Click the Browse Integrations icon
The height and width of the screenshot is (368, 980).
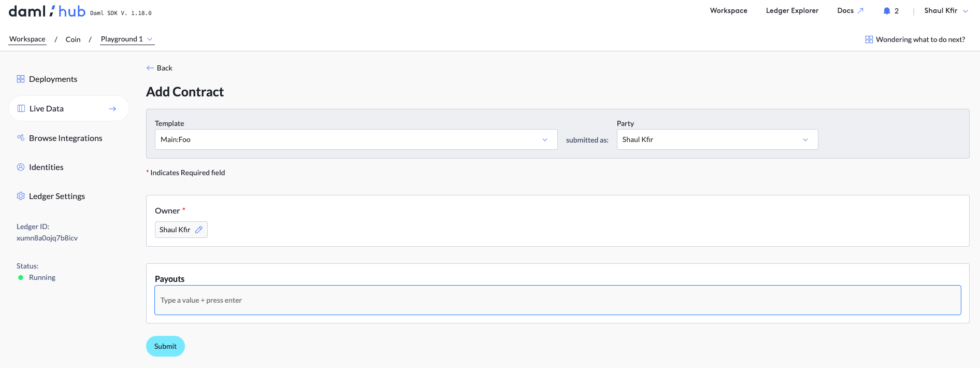tap(21, 138)
